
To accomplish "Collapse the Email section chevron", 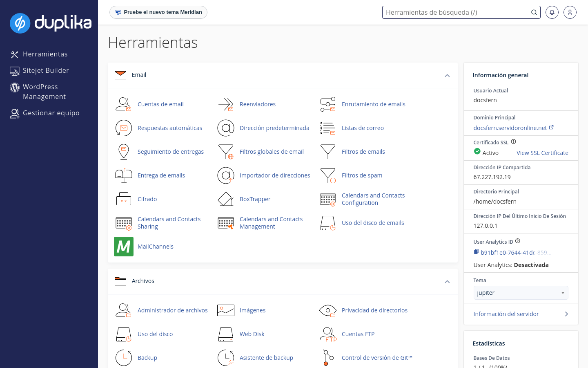I will click(x=447, y=76).
